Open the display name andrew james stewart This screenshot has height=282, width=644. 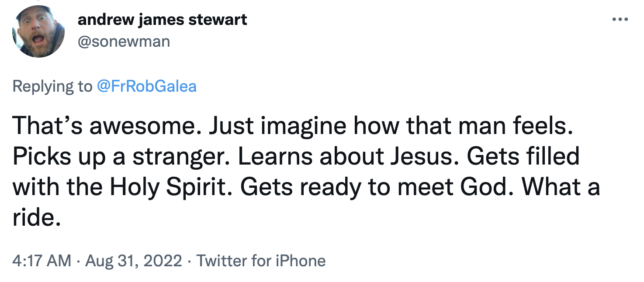tap(162, 20)
